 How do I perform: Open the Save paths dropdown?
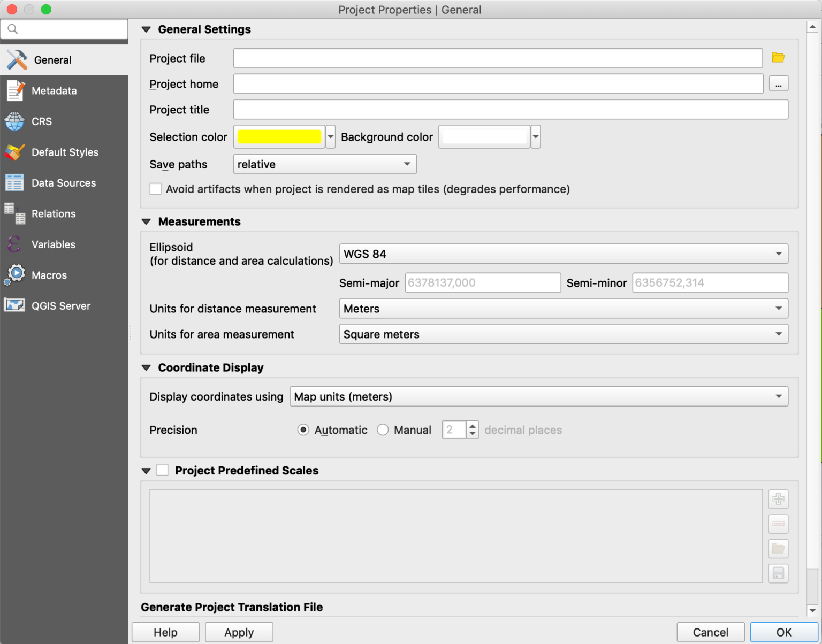tap(325, 164)
